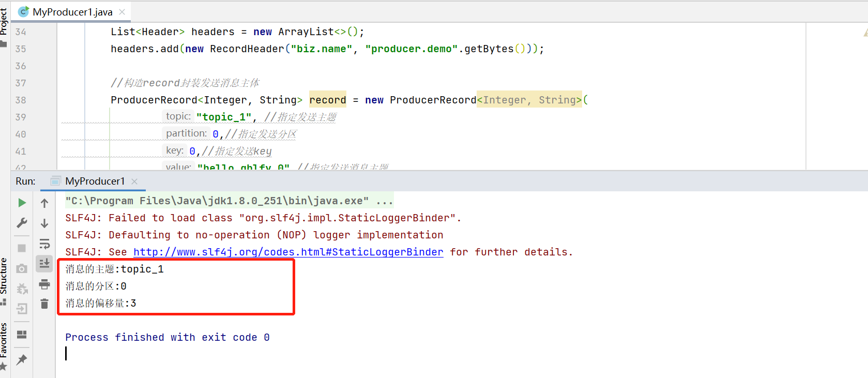Click the '消息的分区:0' output line

tap(96, 286)
